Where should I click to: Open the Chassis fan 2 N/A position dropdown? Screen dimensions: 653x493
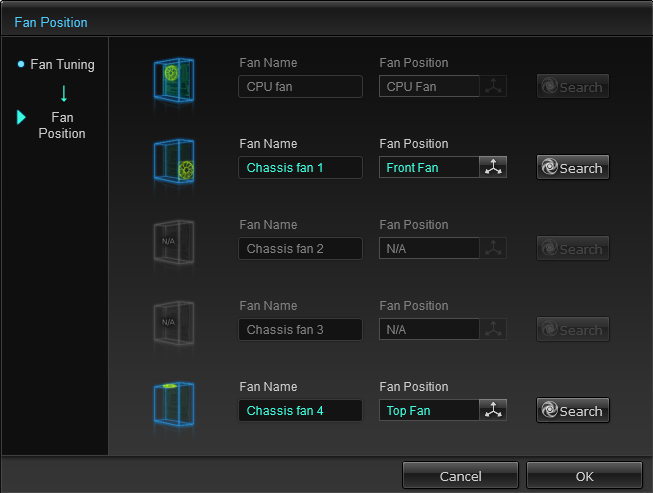[429, 248]
